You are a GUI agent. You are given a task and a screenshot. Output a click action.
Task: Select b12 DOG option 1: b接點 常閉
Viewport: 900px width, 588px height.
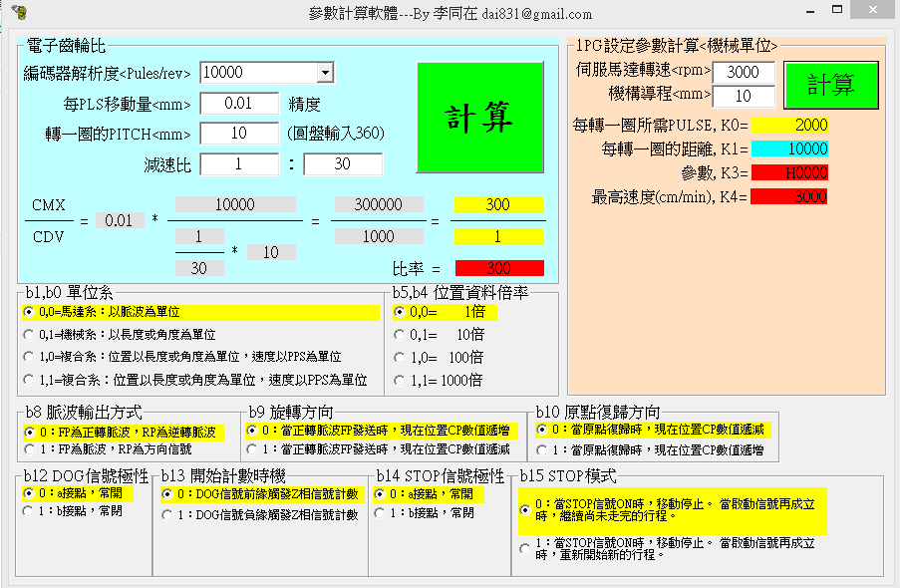(29, 511)
